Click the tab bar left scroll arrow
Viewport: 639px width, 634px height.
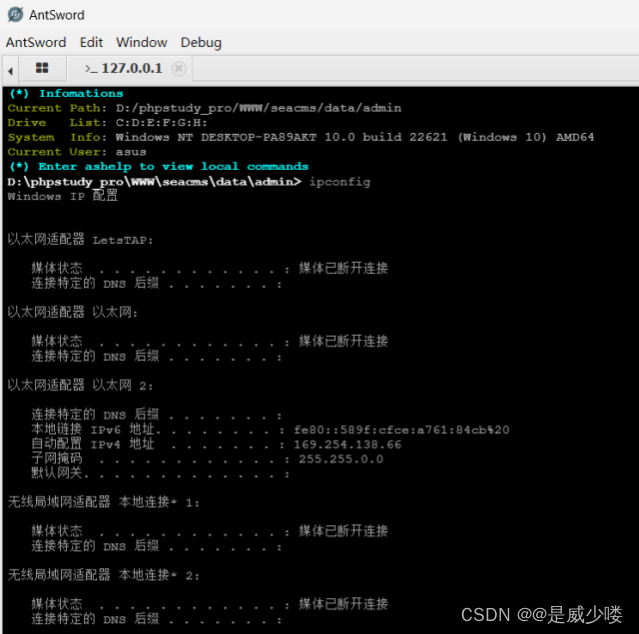point(10,71)
